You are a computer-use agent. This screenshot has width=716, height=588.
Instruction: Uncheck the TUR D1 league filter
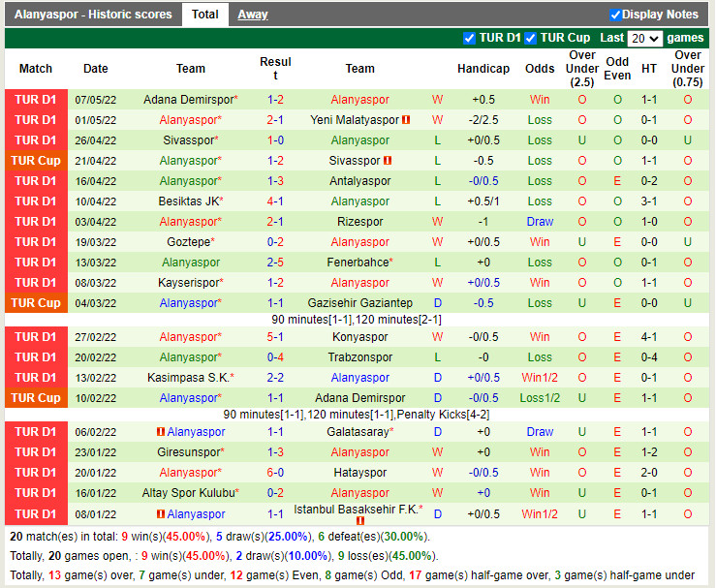pyautogui.click(x=469, y=39)
